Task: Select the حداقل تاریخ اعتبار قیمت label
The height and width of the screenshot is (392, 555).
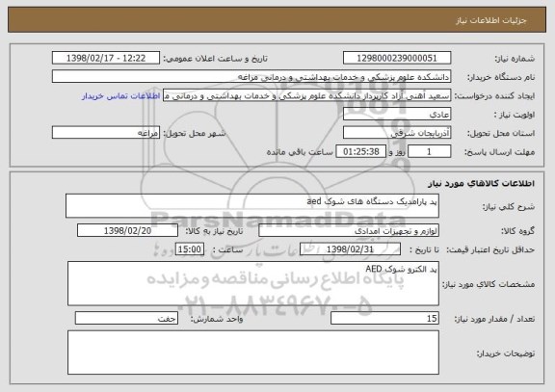Action: [490, 249]
